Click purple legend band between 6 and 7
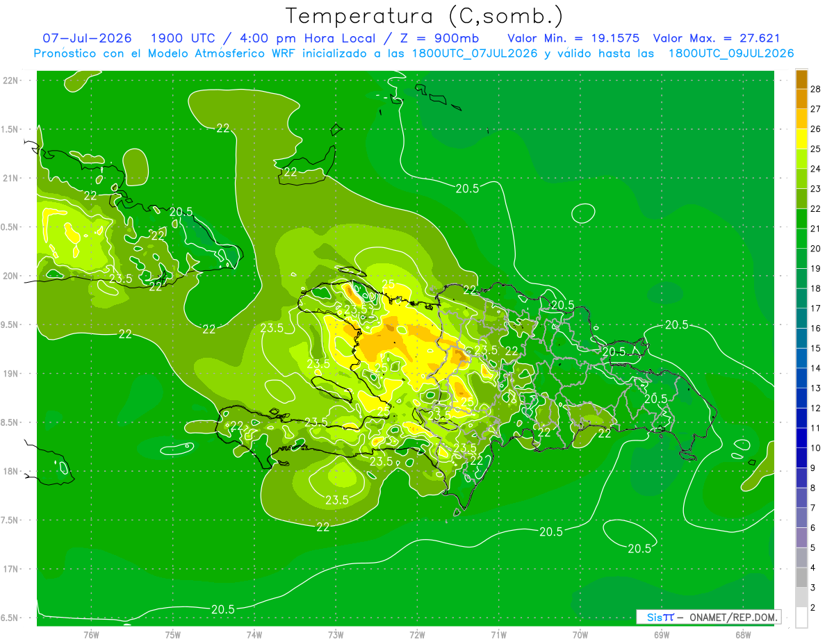The image size is (834, 644). pyautogui.click(x=801, y=518)
